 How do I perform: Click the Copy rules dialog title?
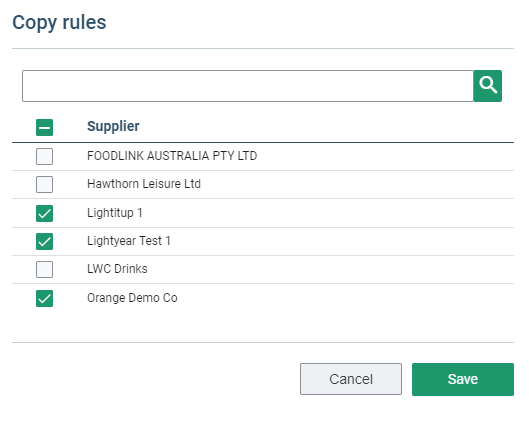(59, 23)
